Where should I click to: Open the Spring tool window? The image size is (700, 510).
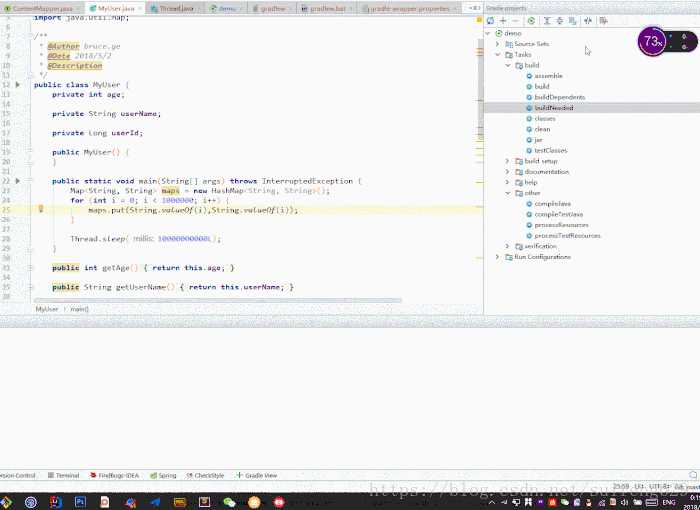[163, 476]
